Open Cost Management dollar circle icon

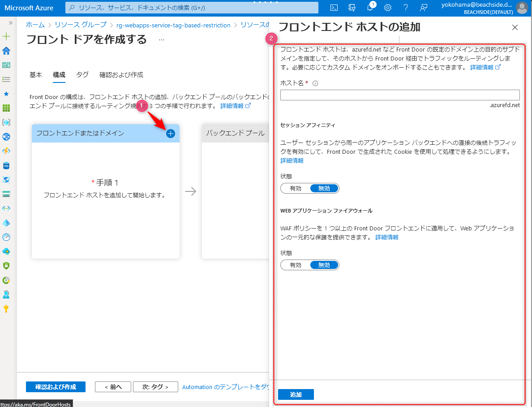[6, 280]
